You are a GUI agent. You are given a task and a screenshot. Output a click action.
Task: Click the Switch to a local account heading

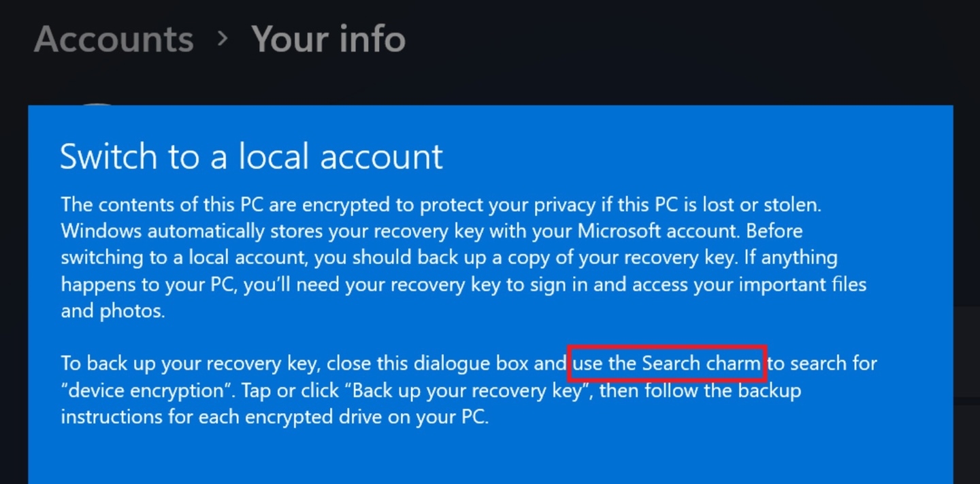coord(251,157)
